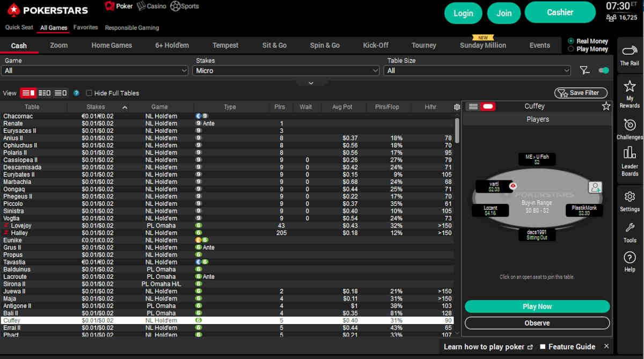Open the Game filter dropdown
Image resolution: width=644 pixels, height=359 pixels.
[95, 70]
